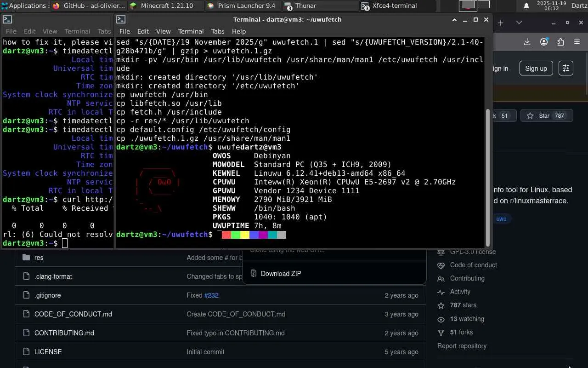588x368 pixels.
Task: Switch to the Minecraft 1.21.10 taskbar button
Action: click(166, 6)
